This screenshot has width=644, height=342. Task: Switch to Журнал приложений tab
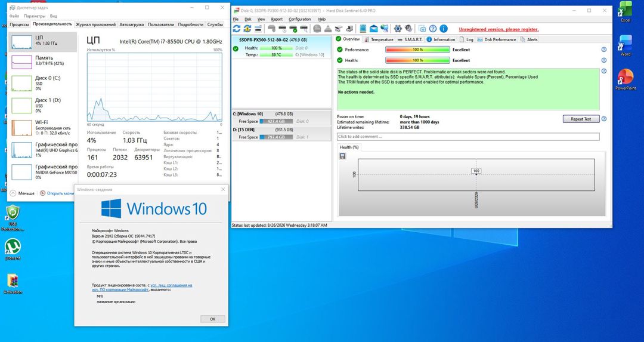95,24
